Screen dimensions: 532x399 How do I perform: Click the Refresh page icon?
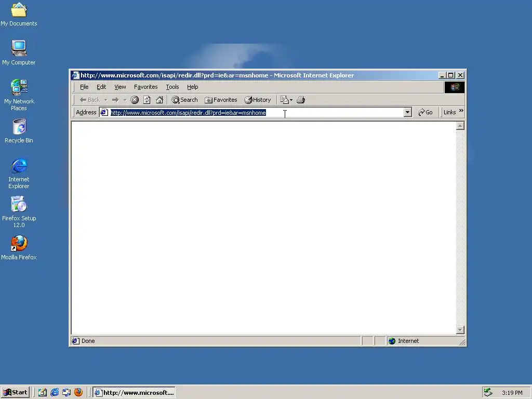147,100
